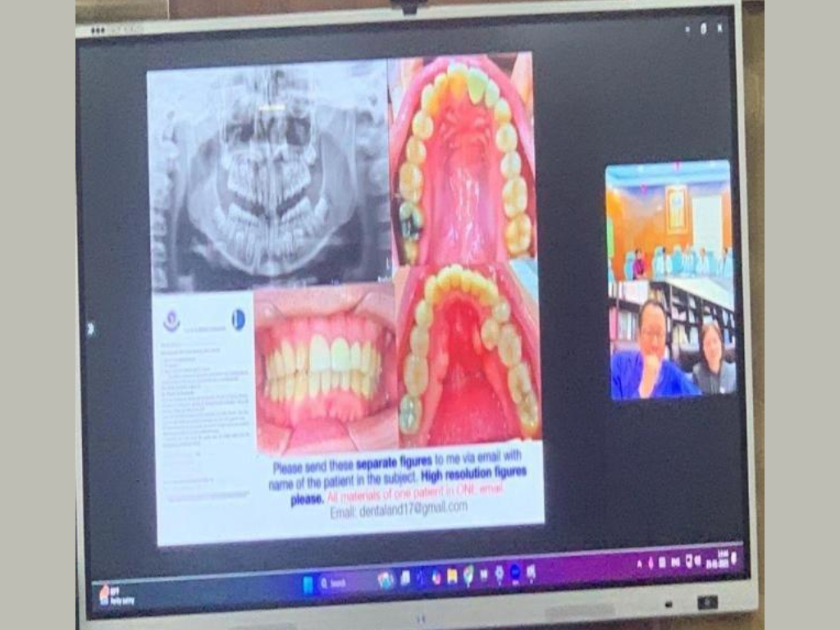Click the video participant thumbnail window
Image resolution: width=840 pixels, height=630 pixels.
point(669,279)
